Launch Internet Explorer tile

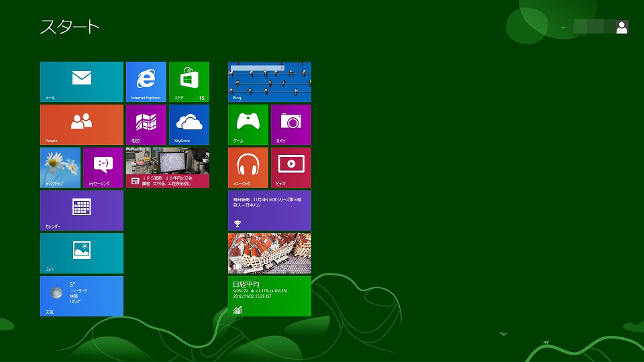click(x=146, y=82)
